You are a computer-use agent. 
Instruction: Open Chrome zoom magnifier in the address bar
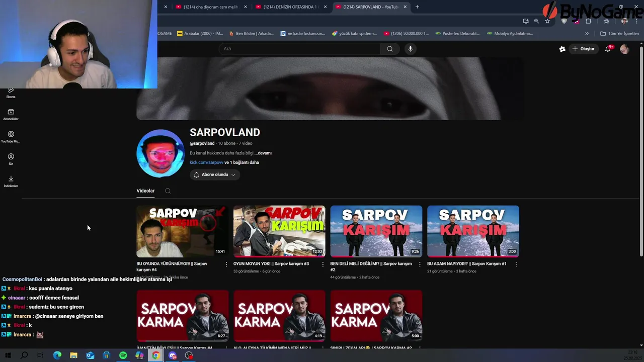point(536,21)
